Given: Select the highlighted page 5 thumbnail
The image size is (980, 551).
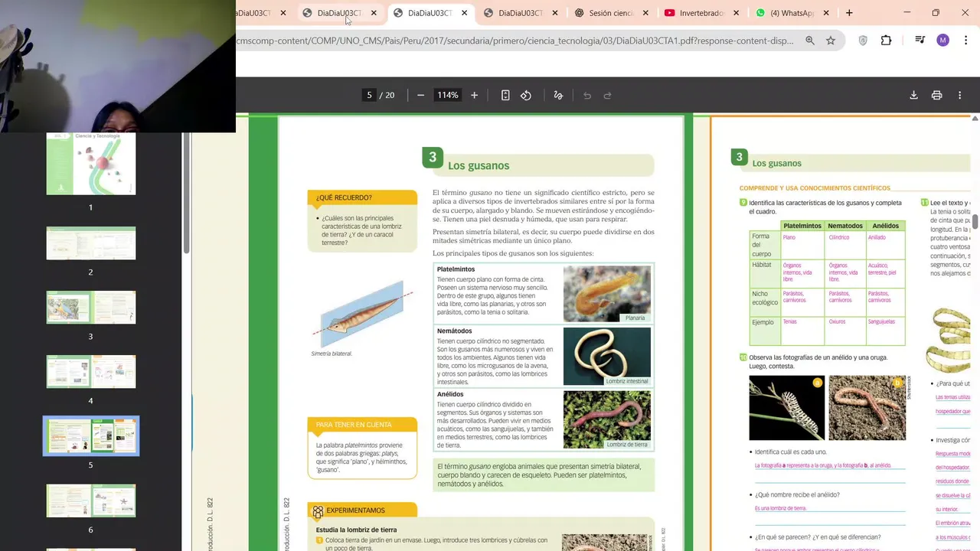Looking at the screenshot, I should click(91, 436).
